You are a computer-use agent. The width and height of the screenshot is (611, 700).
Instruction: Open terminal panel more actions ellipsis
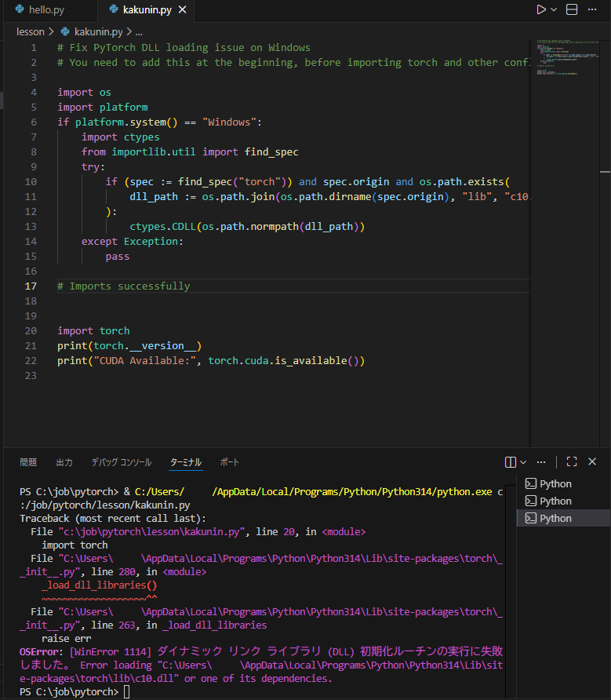point(541,461)
